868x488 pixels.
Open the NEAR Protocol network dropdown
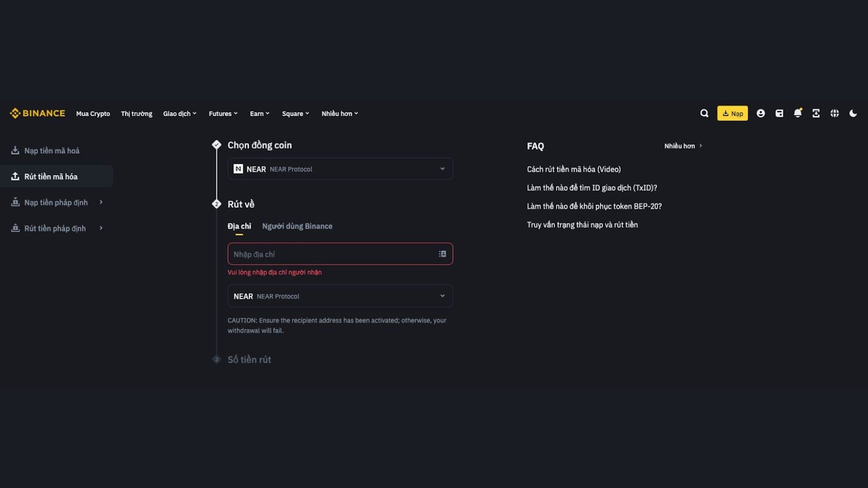coord(340,296)
